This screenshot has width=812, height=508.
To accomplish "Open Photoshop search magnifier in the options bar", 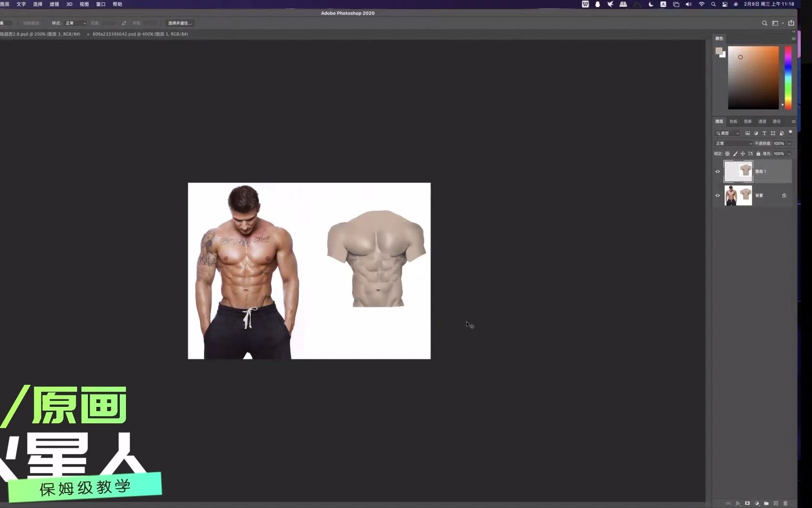I will click(x=765, y=23).
